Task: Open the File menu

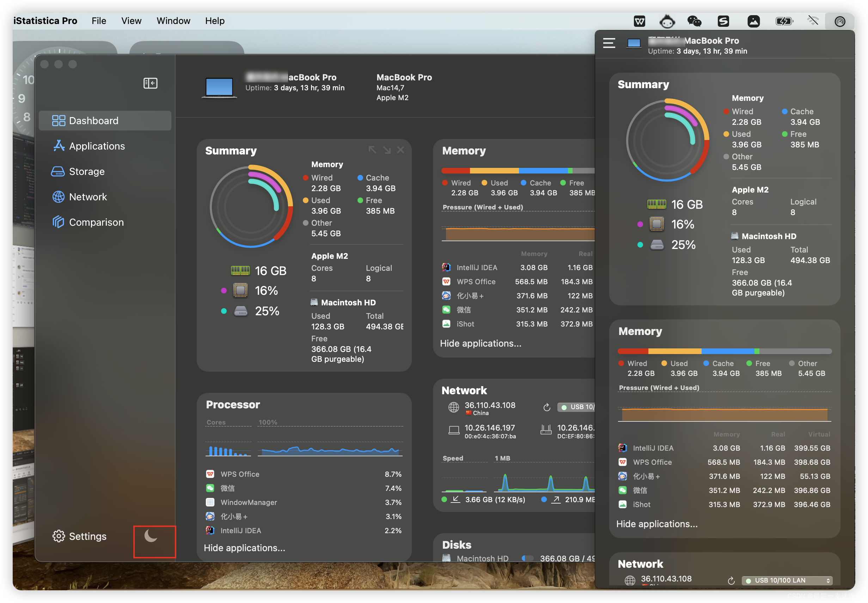Action: [x=99, y=21]
